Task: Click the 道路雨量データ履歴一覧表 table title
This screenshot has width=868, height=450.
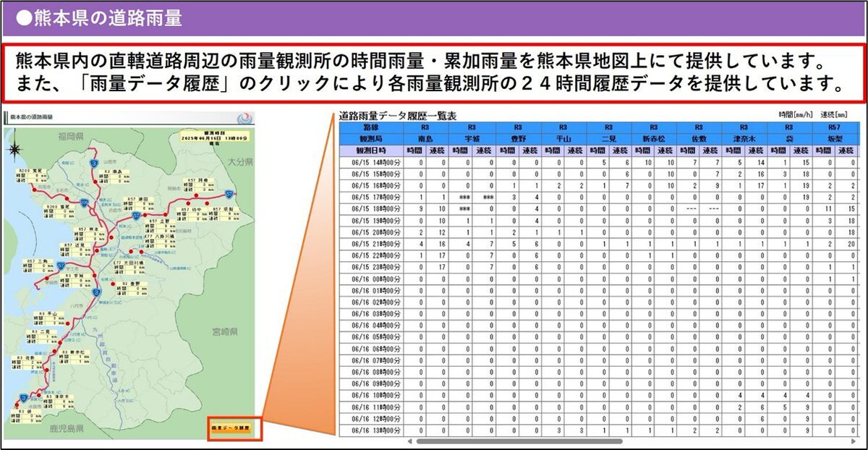Action: pyautogui.click(x=398, y=116)
